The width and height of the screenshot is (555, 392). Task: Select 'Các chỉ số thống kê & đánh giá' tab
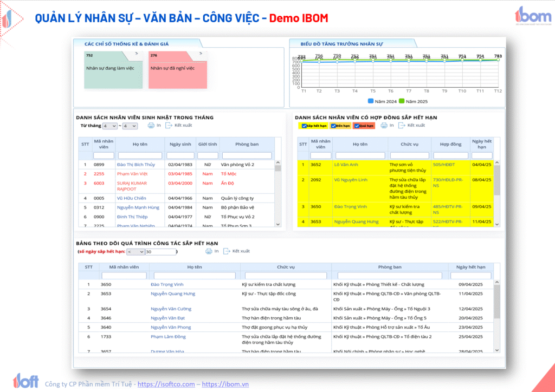(135, 43)
